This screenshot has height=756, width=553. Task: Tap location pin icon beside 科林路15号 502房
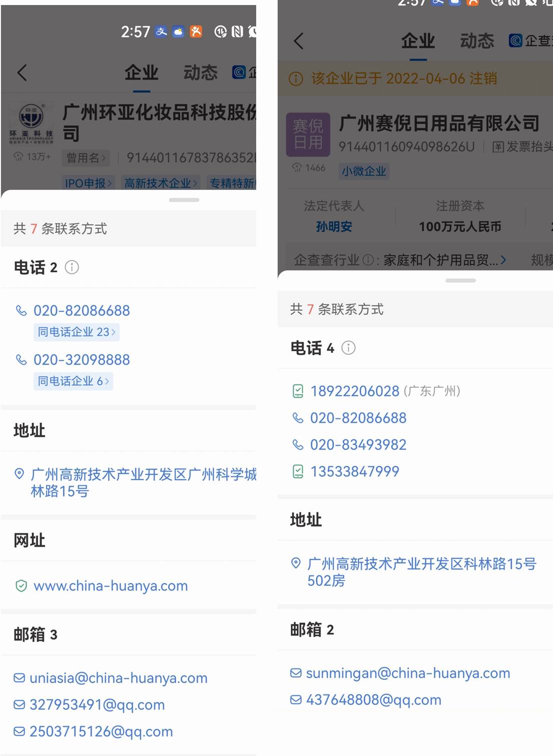296,563
